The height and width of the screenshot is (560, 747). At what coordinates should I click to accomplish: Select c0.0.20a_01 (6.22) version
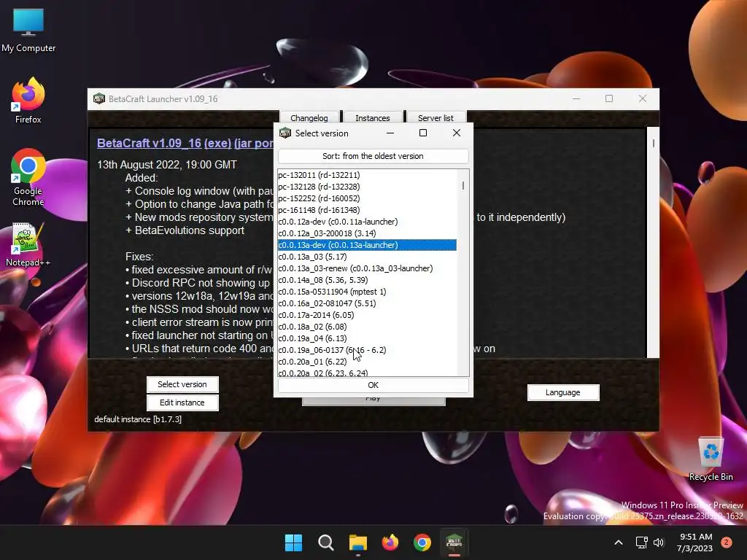pos(368,362)
